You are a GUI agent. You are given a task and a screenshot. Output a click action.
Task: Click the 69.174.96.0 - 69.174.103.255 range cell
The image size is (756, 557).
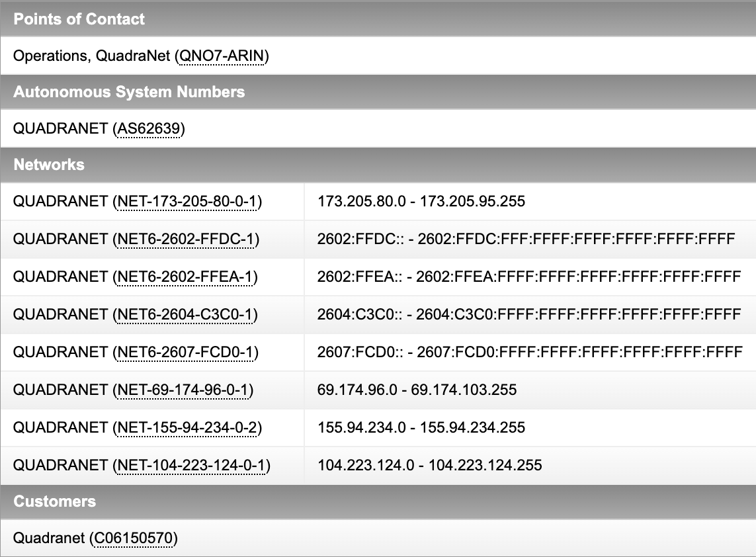point(530,390)
